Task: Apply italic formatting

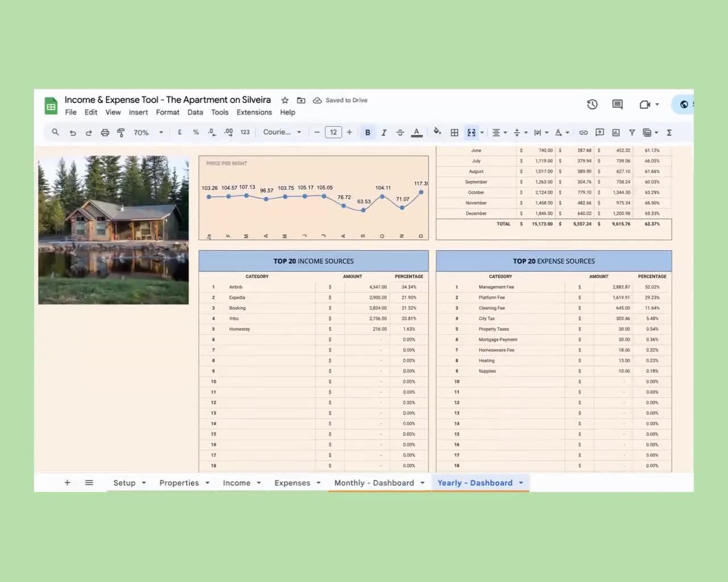Action: [384, 132]
